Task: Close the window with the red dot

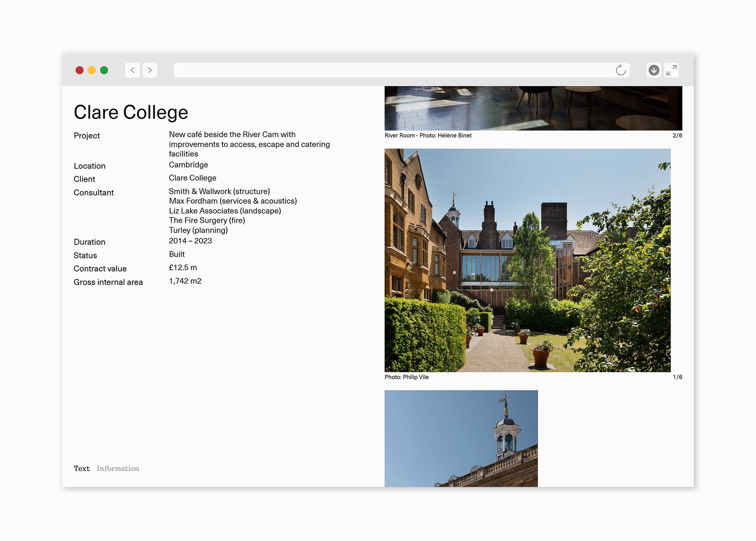Action: click(80, 70)
